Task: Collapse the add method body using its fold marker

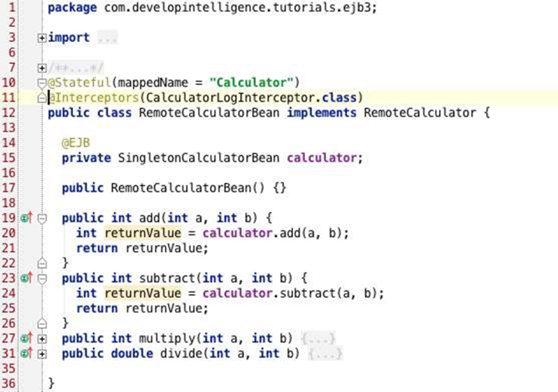Action: pos(41,218)
